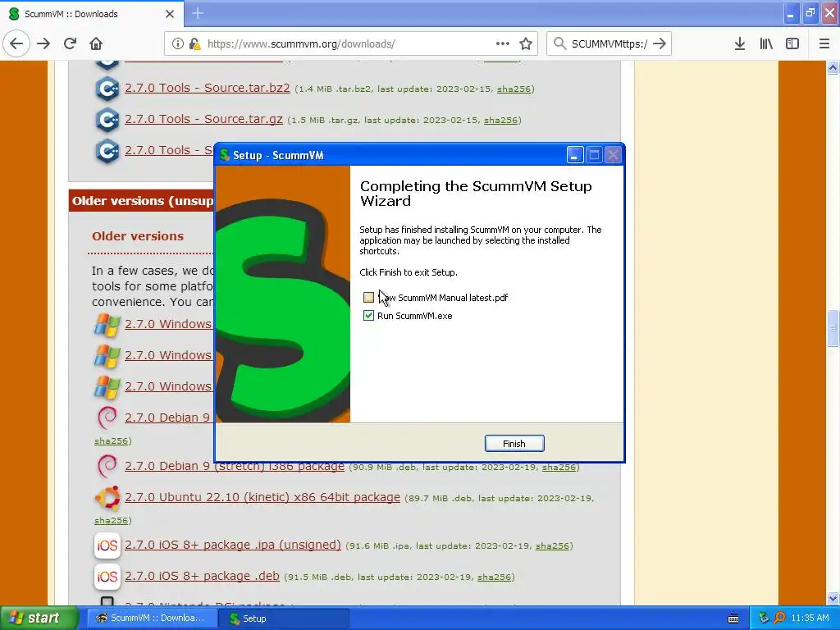Open the browser Downloads arrow icon
The image size is (840, 630).
coord(740,43)
